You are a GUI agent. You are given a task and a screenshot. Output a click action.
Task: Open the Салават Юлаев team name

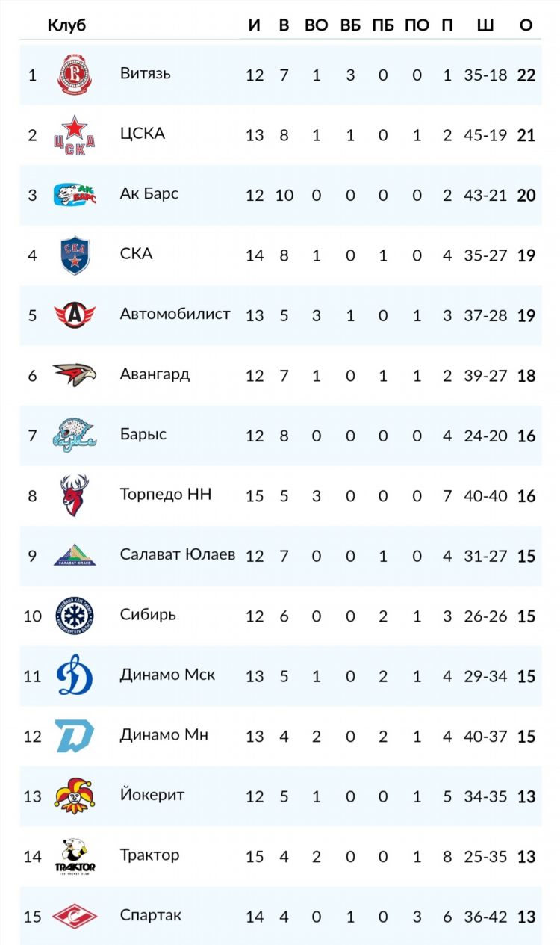click(x=178, y=554)
